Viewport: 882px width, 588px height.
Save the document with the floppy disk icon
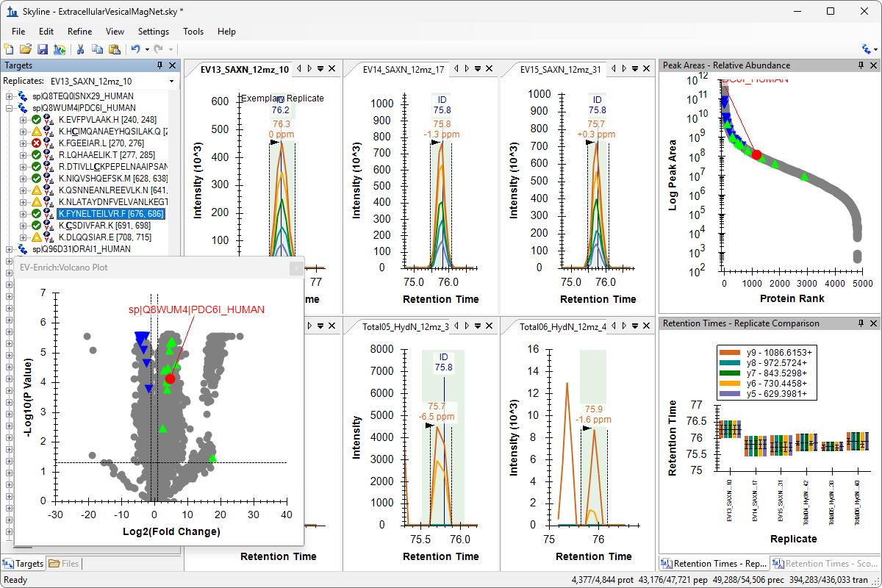(42, 49)
